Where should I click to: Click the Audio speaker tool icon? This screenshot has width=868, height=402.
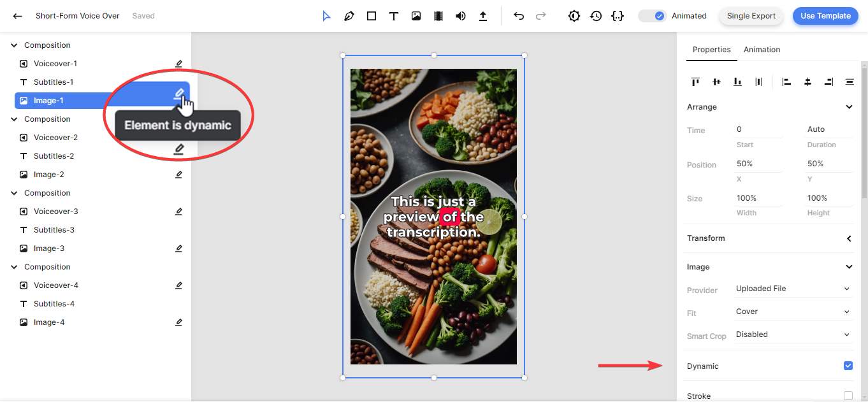click(461, 16)
